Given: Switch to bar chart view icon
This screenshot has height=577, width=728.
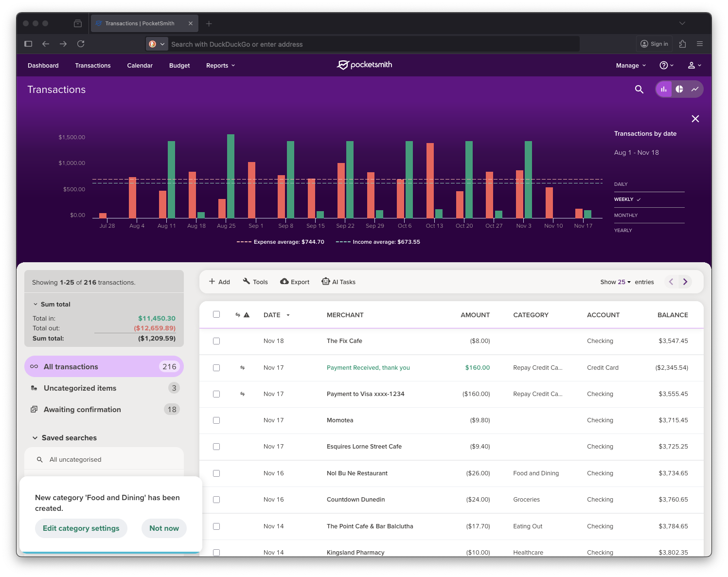Looking at the screenshot, I should [664, 89].
